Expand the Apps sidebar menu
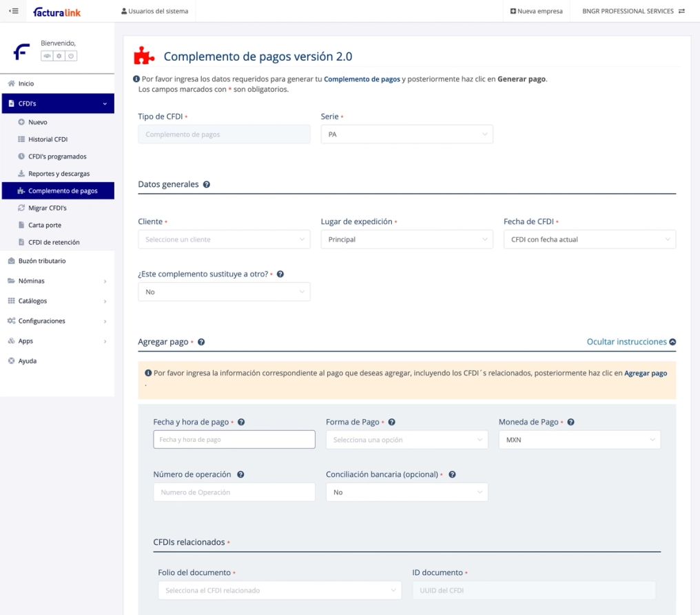 pos(57,341)
